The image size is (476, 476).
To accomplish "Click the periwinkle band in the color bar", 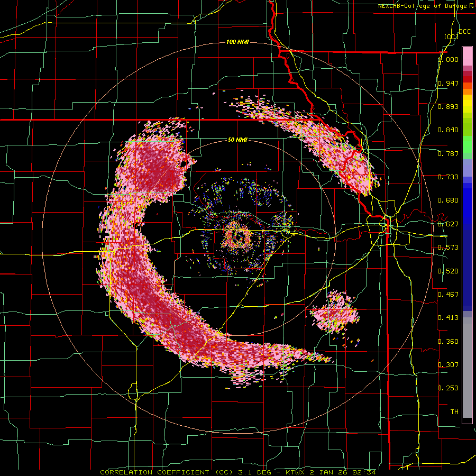I will click(467, 168).
